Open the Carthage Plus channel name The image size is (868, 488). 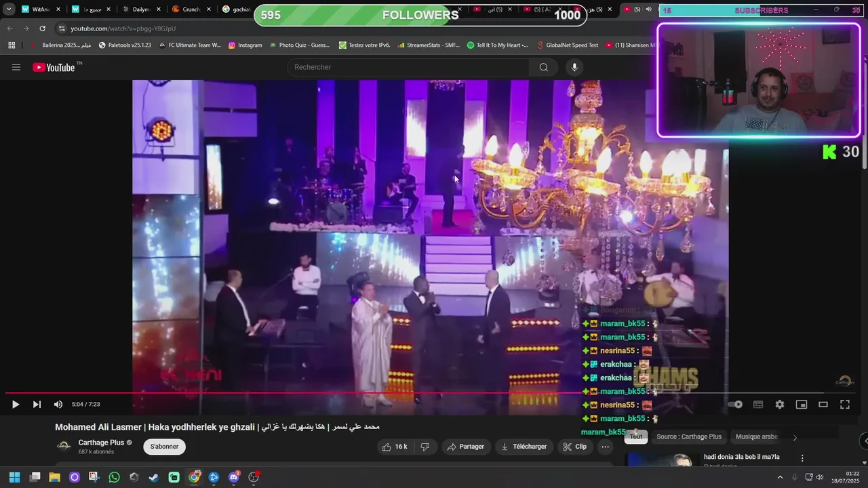101,443
